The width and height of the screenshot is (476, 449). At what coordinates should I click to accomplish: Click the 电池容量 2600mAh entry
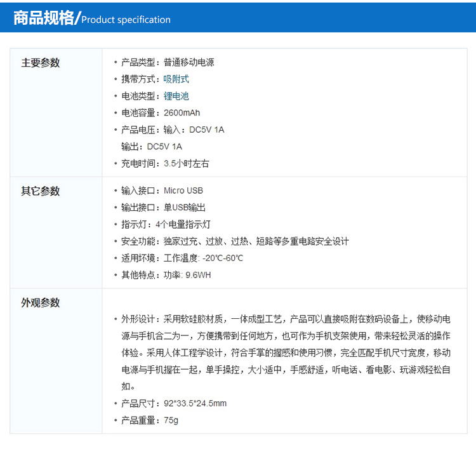coord(161,113)
